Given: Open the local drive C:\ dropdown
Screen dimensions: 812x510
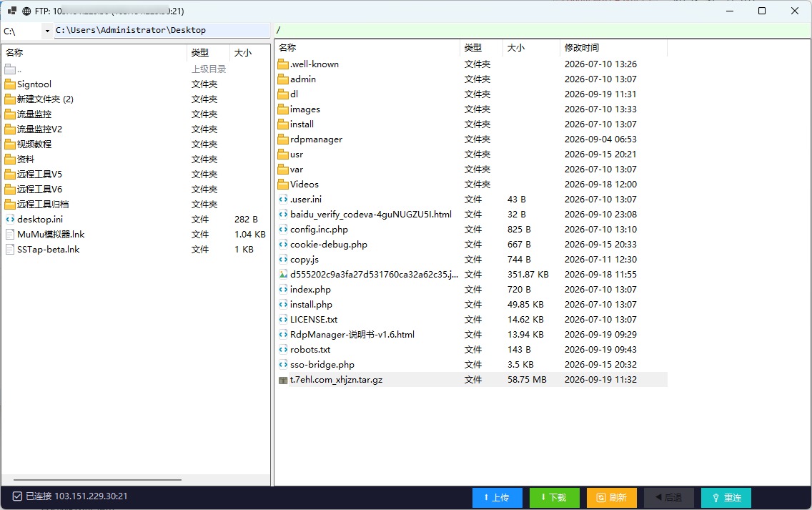Looking at the screenshot, I should click(47, 31).
